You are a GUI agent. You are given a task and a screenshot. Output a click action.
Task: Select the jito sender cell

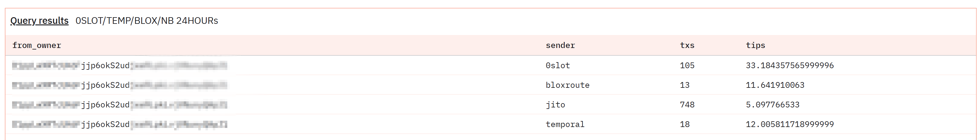tap(555, 105)
